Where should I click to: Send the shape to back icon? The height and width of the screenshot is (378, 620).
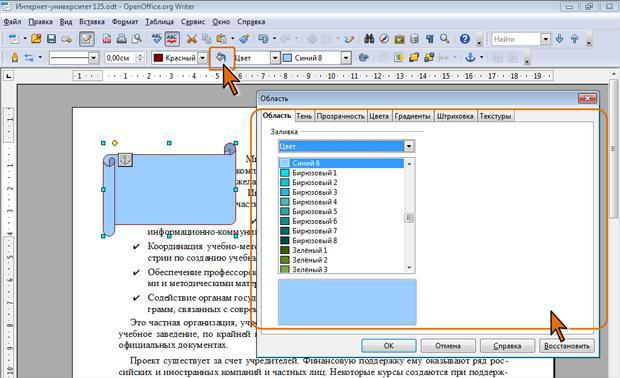pos(429,58)
